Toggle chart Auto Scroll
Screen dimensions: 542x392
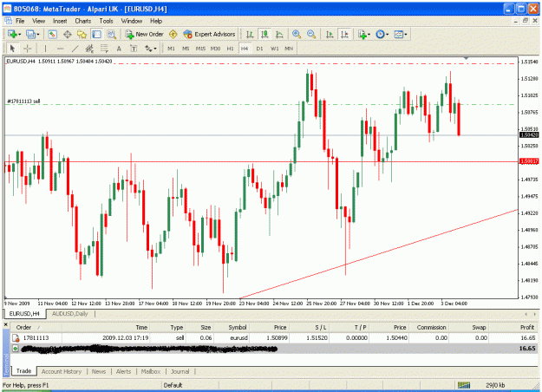(x=330, y=34)
